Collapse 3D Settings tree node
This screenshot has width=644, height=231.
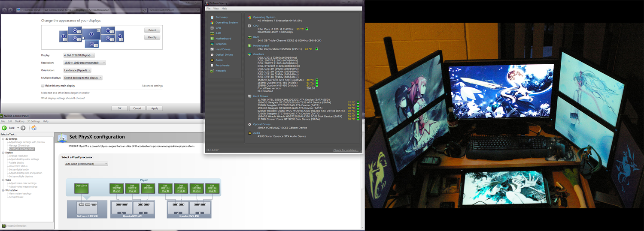[3, 139]
